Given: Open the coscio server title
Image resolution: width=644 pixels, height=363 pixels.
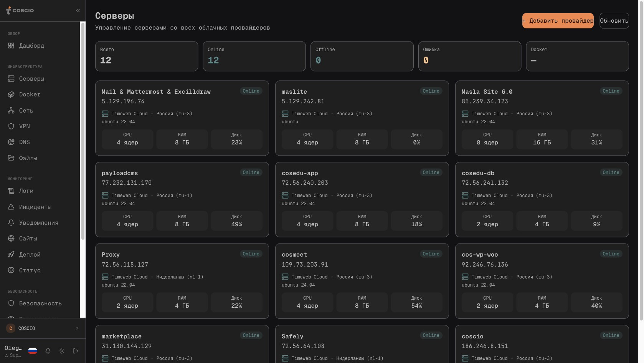Looking at the screenshot, I should coord(472,336).
